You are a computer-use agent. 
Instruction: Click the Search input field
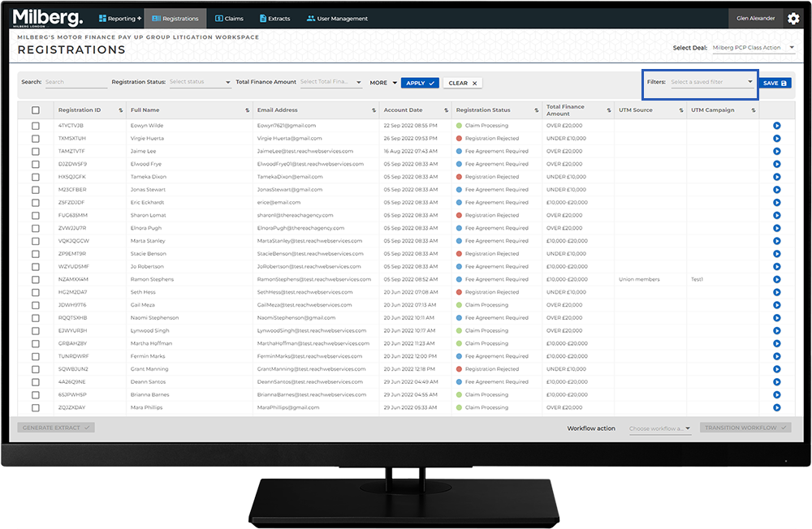tap(76, 82)
